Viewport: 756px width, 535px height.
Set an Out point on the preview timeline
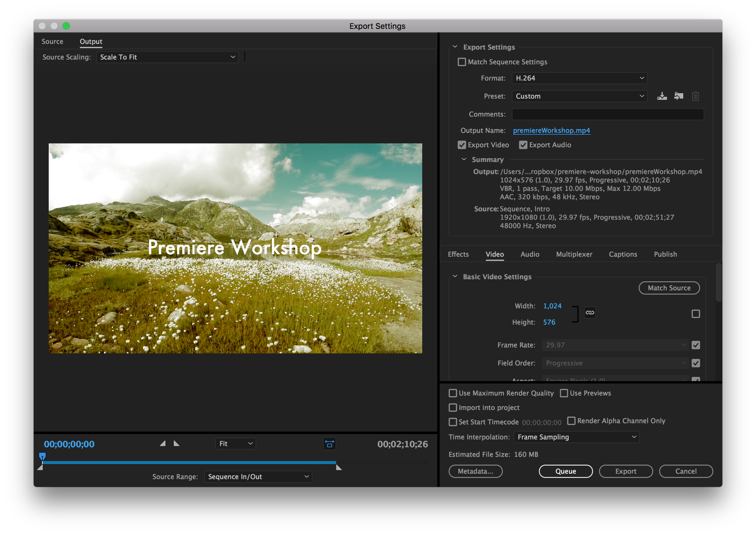[x=176, y=443]
